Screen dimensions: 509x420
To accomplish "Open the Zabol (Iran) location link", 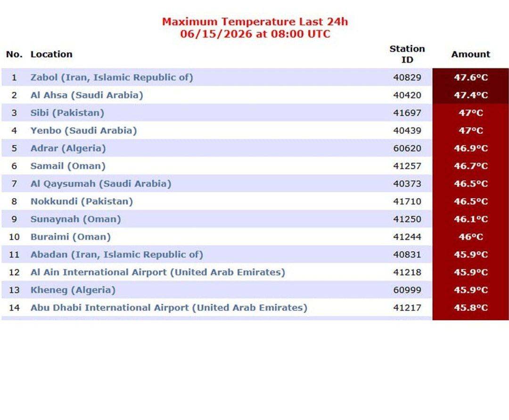I will click(x=112, y=78).
